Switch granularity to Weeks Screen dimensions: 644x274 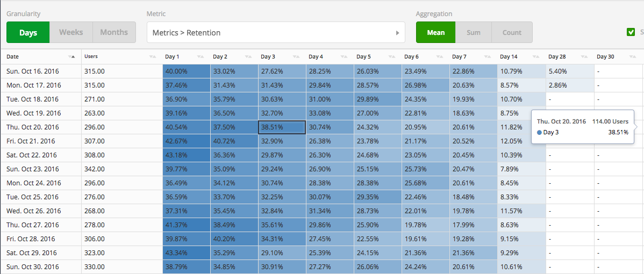(71, 32)
